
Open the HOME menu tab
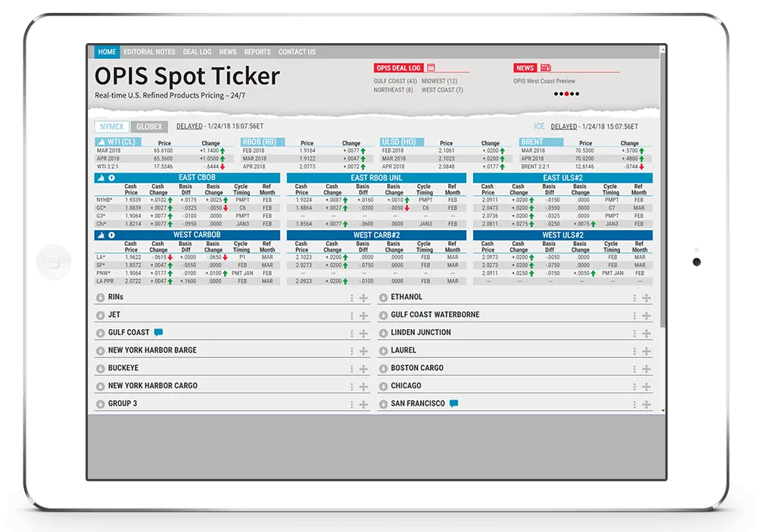[x=107, y=51]
